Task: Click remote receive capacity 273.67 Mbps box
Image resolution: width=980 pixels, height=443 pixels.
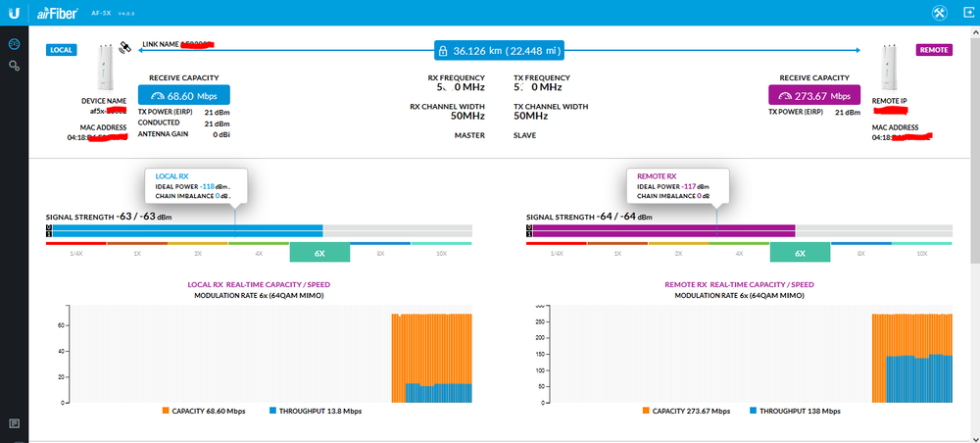Action: (x=812, y=95)
